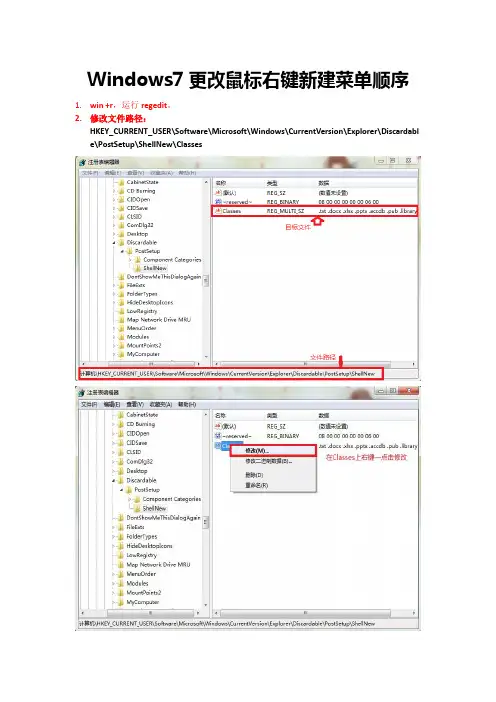Viewport: 496px width, 702px height.
Task: Click CIDSave folder icon in lower window
Action: pos(120,443)
